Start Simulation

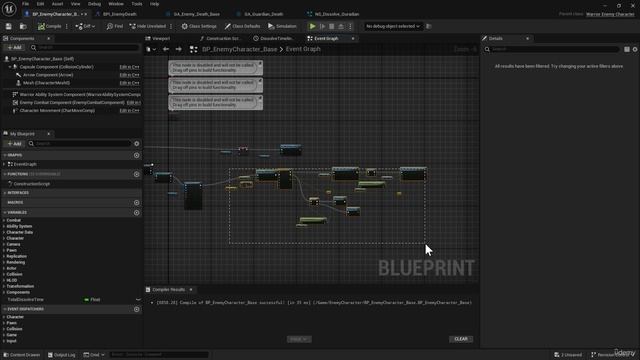pos(282,26)
